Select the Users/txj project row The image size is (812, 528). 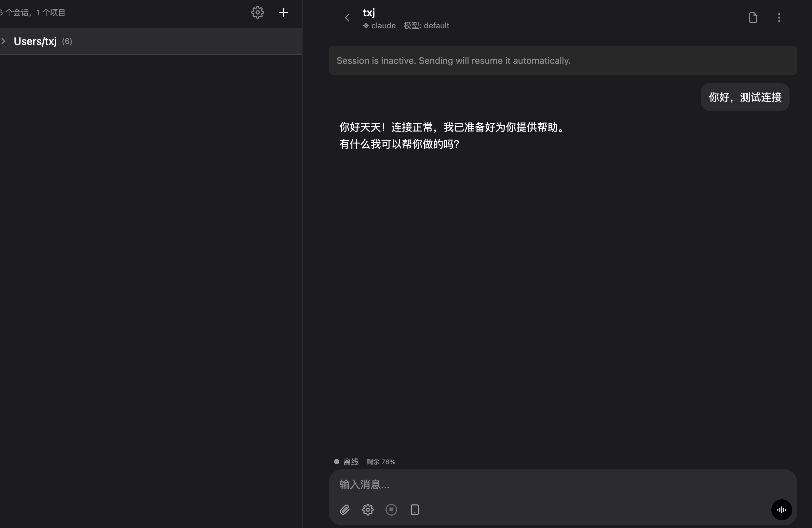click(151, 41)
